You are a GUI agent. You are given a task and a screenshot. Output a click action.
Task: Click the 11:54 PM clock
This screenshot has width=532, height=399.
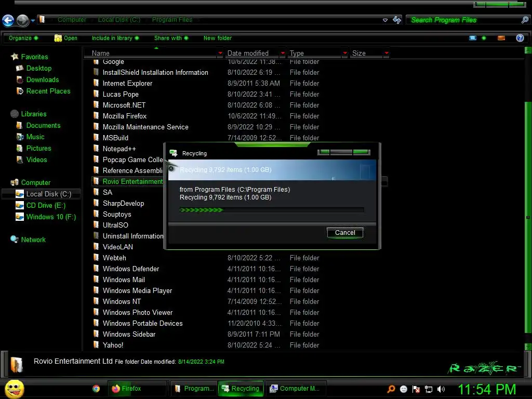pyautogui.click(x=487, y=389)
